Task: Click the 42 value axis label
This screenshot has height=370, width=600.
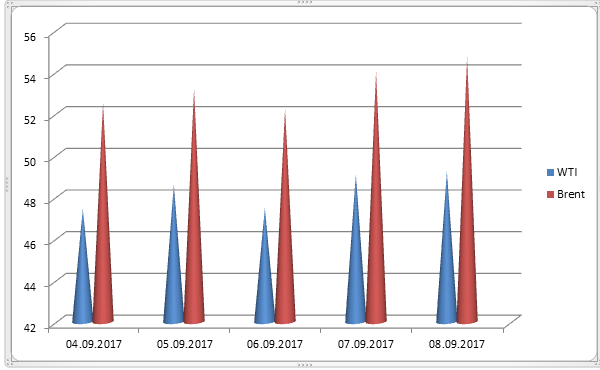Action: (30, 328)
